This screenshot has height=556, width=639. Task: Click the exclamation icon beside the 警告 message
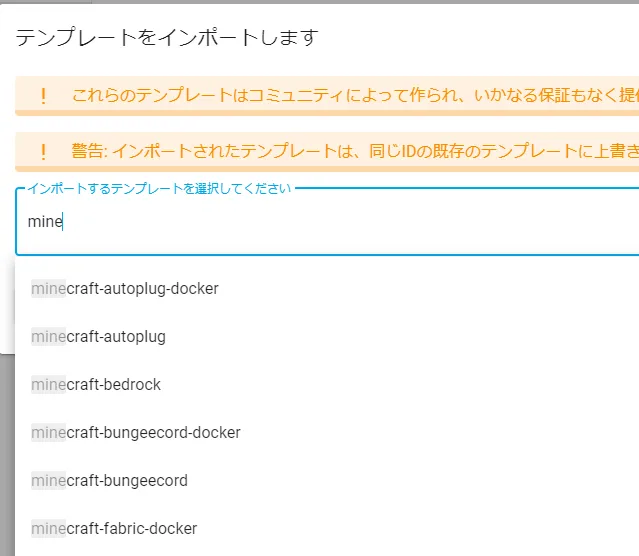coord(43,152)
